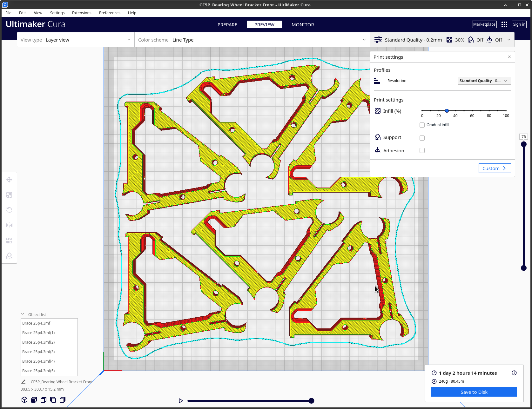Select the Rotate tool in left toolbar

9,210
